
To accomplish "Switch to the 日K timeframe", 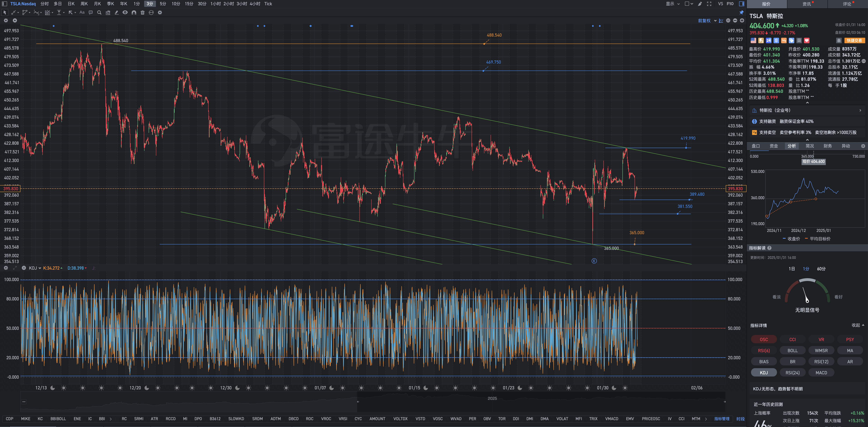I will coord(71,4).
